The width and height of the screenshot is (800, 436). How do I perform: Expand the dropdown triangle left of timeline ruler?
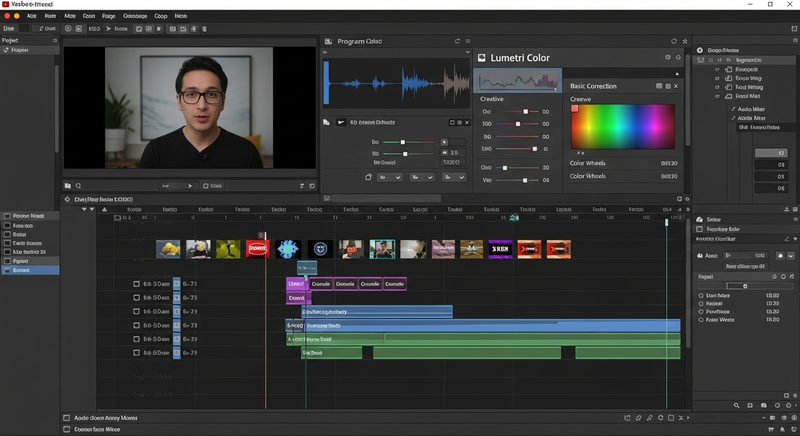(x=84, y=209)
